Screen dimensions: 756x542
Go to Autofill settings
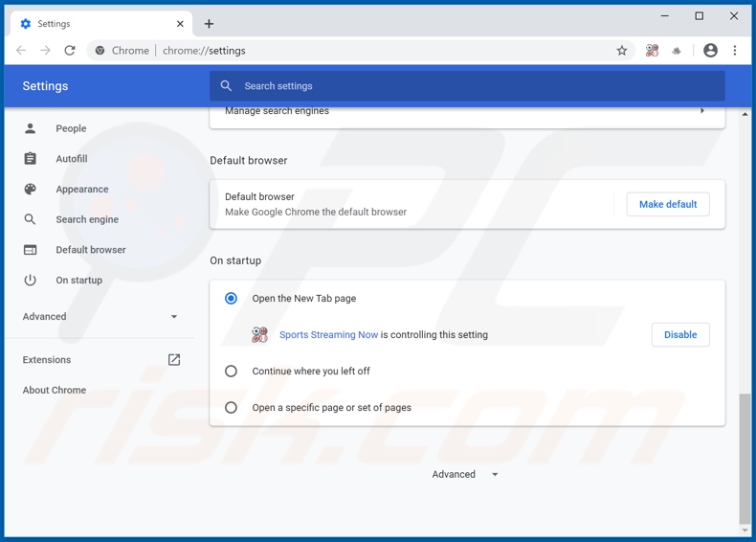(x=72, y=159)
